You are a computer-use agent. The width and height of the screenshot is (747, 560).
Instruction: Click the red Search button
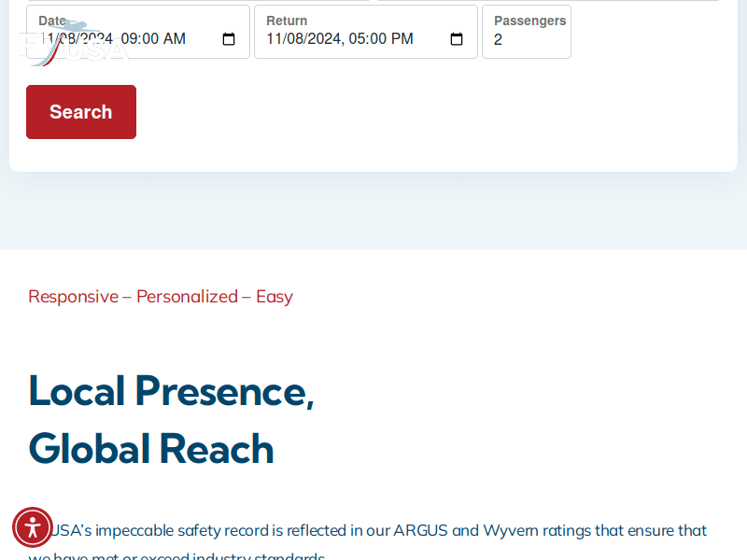[81, 112]
